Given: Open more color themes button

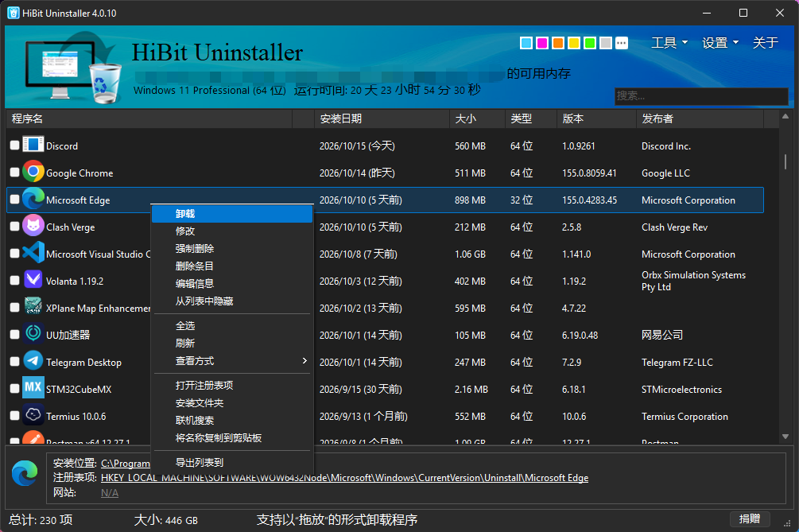Looking at the screenshot, I should [621, 43].
